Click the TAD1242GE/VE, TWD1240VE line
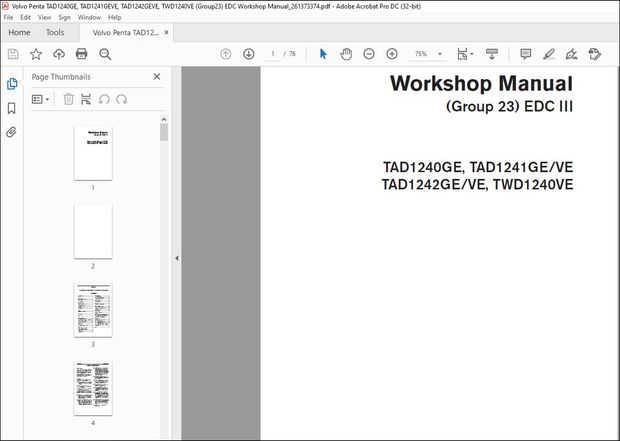Image resolution: width=620 pixels, height=441 pixels. pyautogui.click(x=477, y=185)
